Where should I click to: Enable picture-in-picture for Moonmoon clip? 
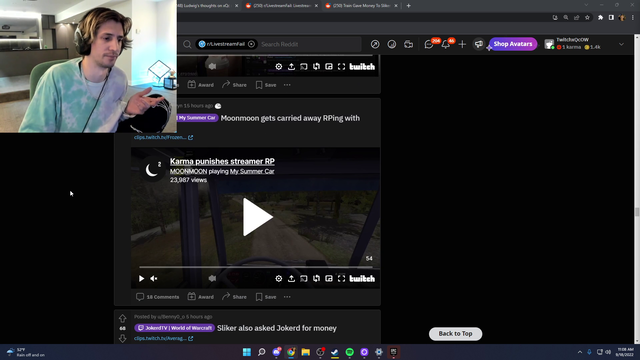point(329,278)
